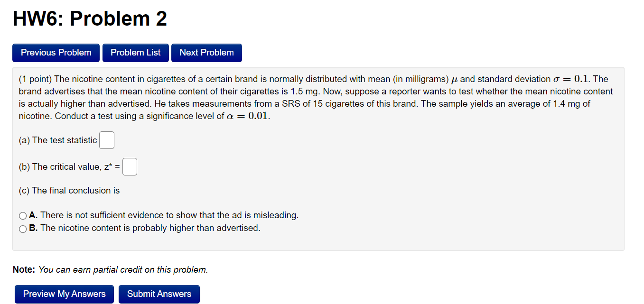Return to the full Problem List page
Screen dimensions: 644x304
tap(135, 53)
